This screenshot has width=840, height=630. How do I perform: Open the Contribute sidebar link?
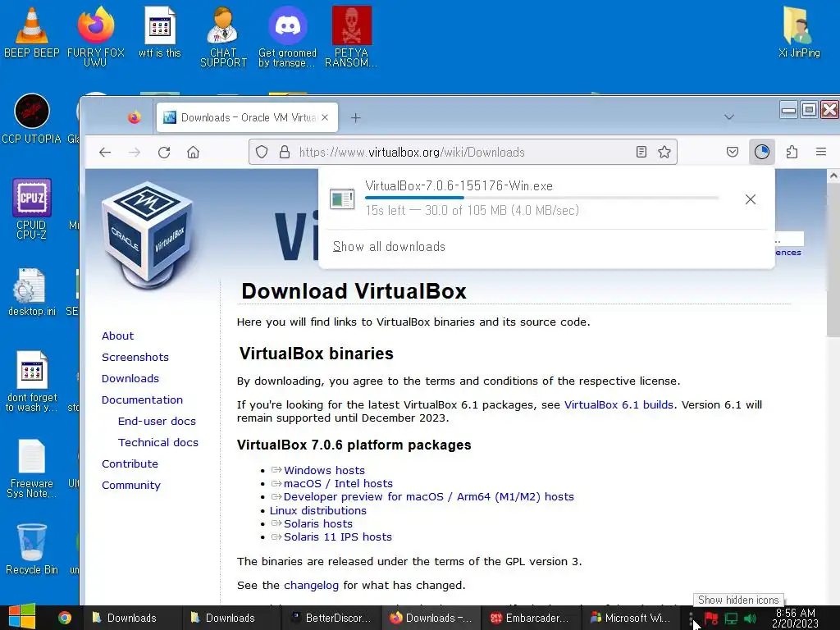(130, 464)
